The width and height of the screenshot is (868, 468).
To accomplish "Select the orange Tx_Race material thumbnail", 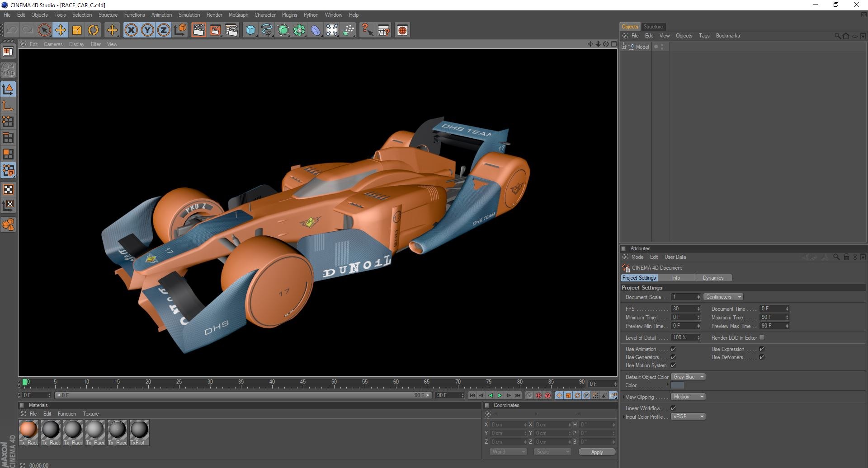I will pyautogui.click(x=28, y=429).
